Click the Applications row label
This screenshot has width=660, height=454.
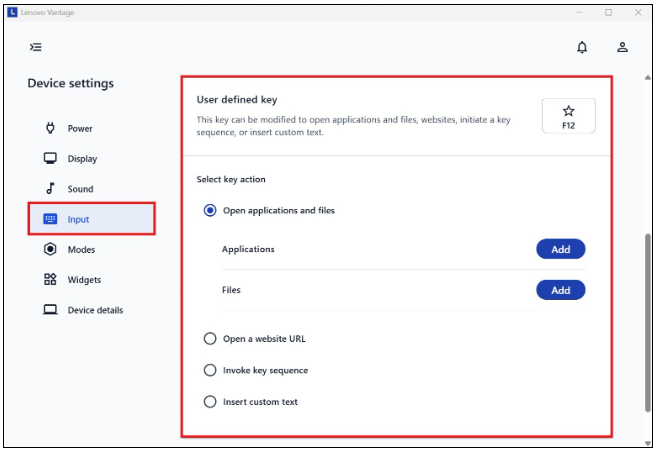pyautogui.click(x=248, y=249)
